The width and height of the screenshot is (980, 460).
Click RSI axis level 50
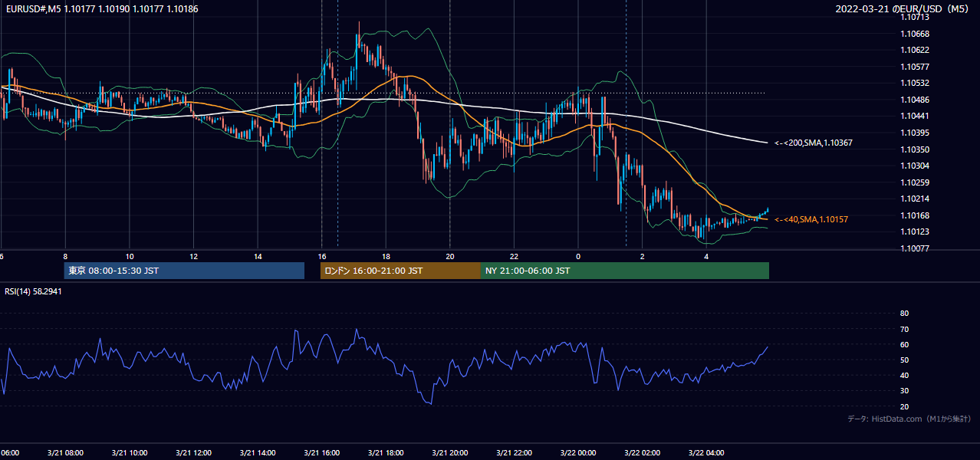(904, 360)
